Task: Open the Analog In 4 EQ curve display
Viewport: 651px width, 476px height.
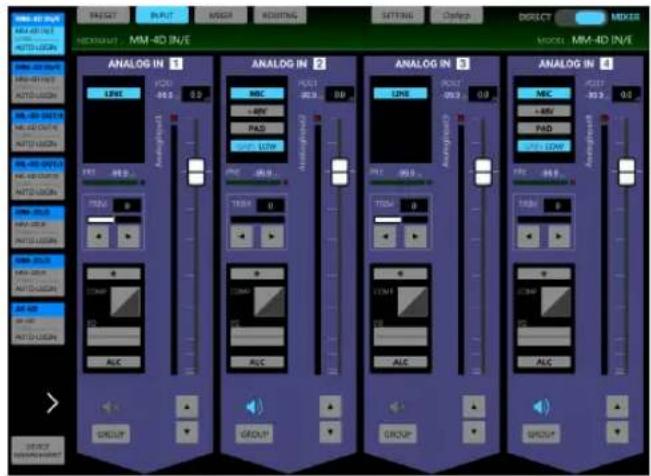Action: [x=544, y=336]
